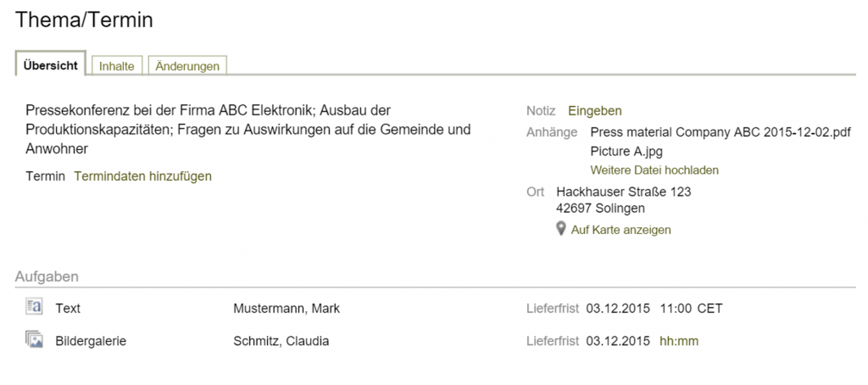Screen dimensions: 868x385
Task: Click the Hackhauser Straße 123 address
Action: [623, 192]
